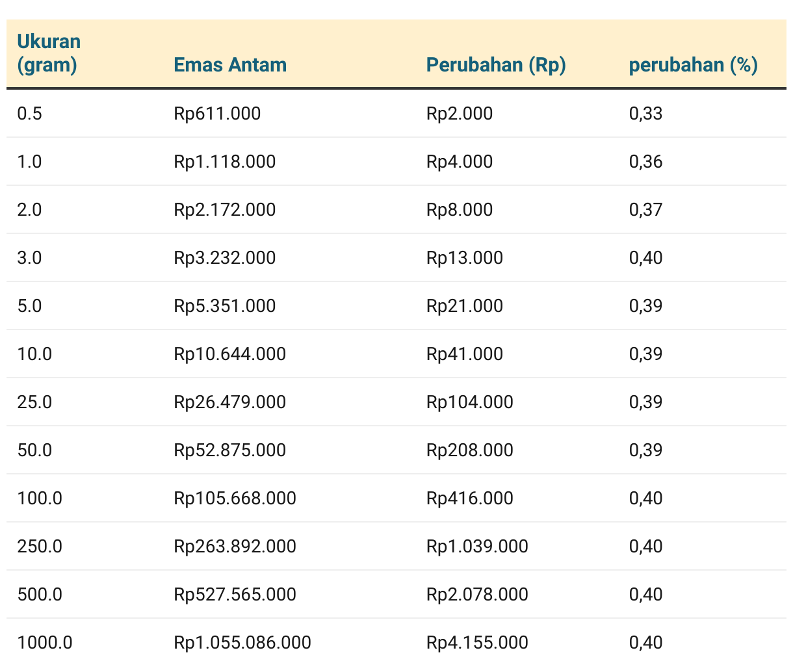Select the Rp1.055.086.000 price cell
793x672 pixels.
(242, 643)
